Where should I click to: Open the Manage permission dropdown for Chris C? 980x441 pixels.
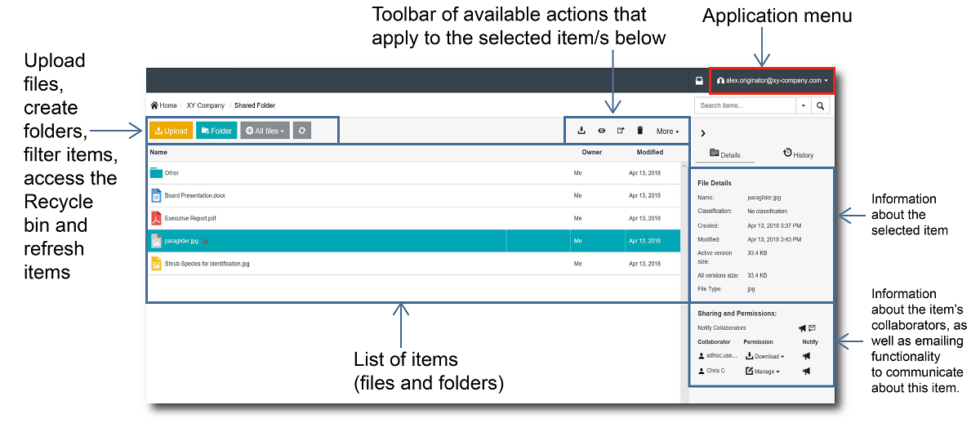tap(762, 371)
